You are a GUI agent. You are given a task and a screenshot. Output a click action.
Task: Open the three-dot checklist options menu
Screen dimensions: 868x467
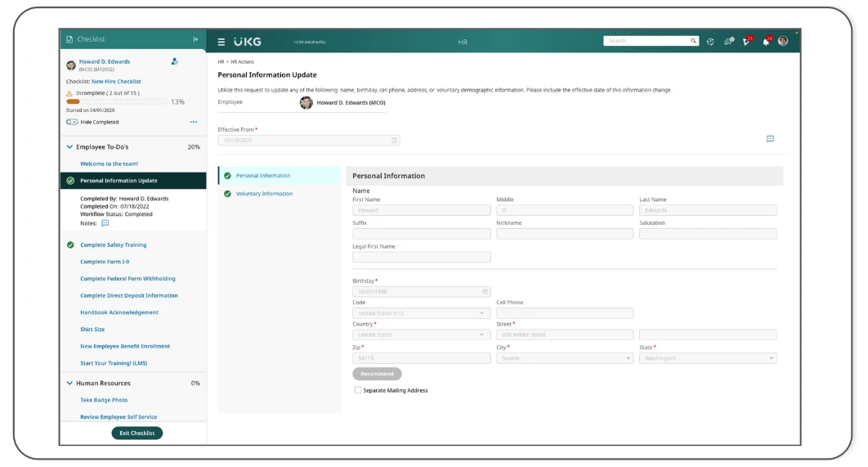(194, 122)
